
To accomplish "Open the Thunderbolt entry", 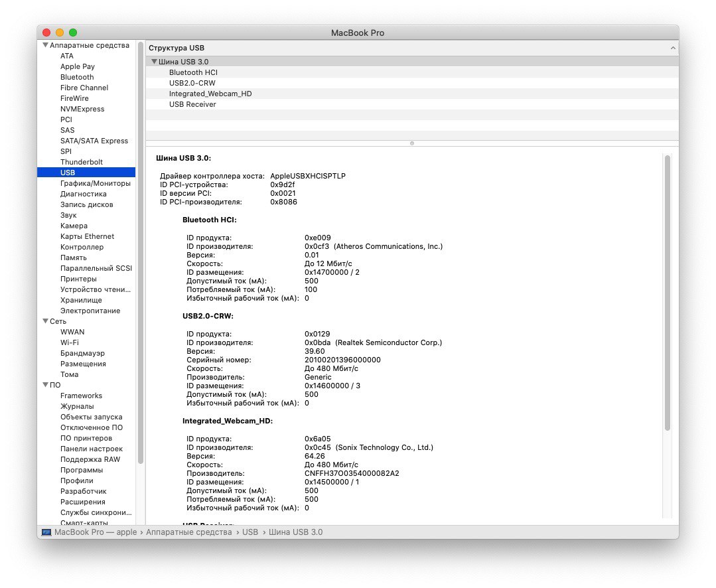I will [81, 162].
